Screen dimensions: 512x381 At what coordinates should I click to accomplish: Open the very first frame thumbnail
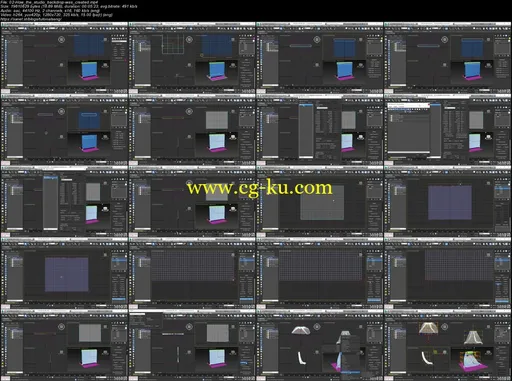click(64, 58)
